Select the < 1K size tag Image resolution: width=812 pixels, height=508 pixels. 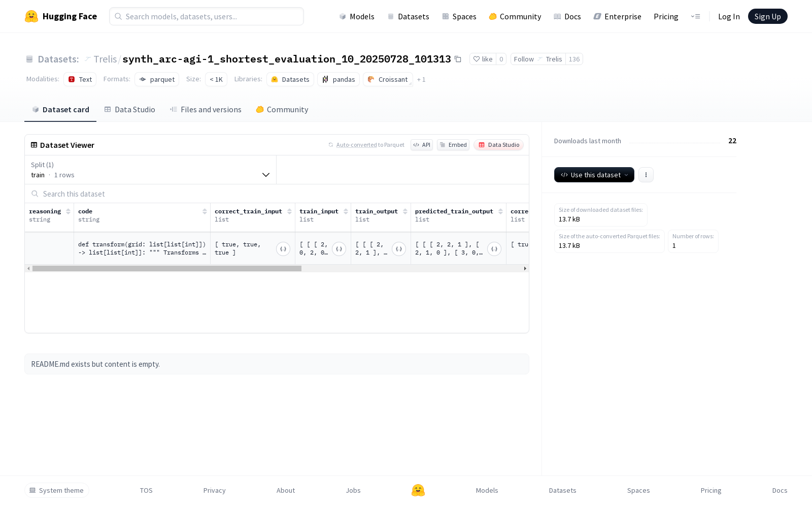coord(216,79)
